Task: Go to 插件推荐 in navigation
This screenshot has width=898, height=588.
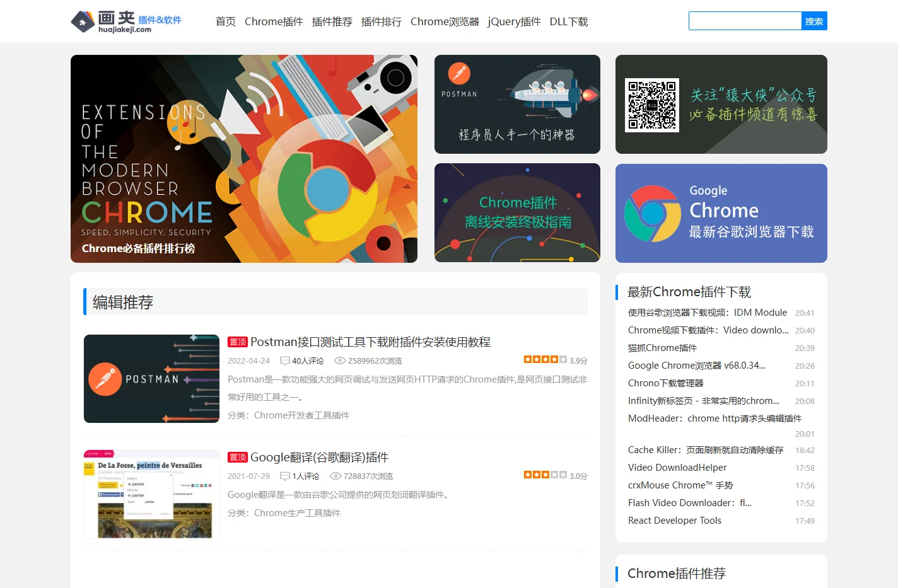Action: click(x=332, y=21)
